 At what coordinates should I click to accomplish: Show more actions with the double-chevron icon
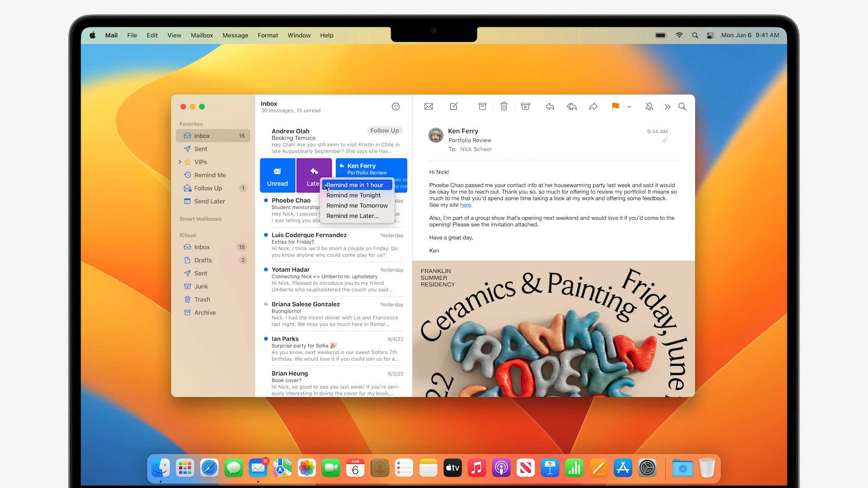tap(668, 107)
